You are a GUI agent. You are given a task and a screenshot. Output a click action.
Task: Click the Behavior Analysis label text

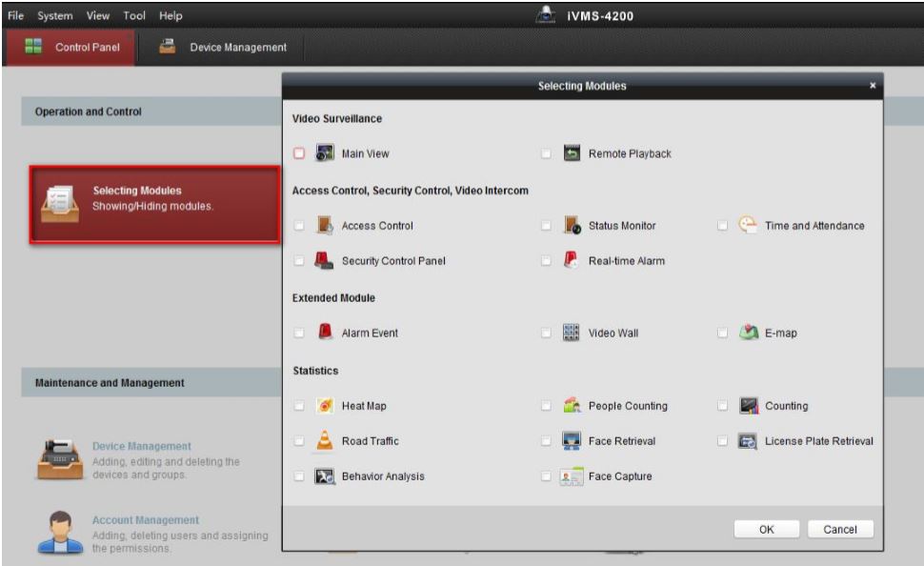click(x=383, y=476)
